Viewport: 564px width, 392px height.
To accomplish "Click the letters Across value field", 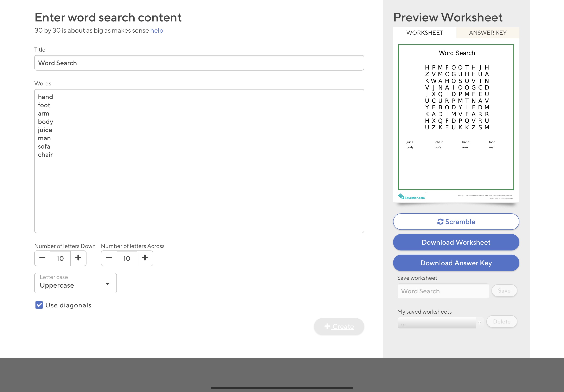I will (x=127, y=258).
